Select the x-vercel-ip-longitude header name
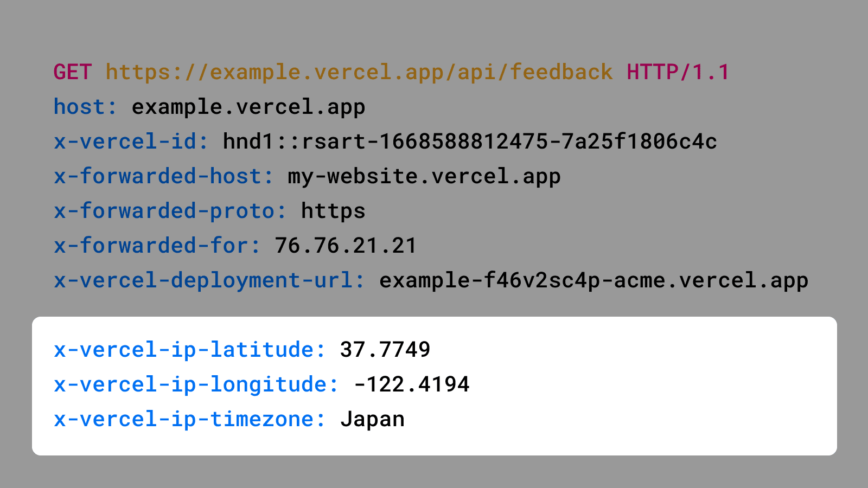Screen dimensions: 868x488 196,384
